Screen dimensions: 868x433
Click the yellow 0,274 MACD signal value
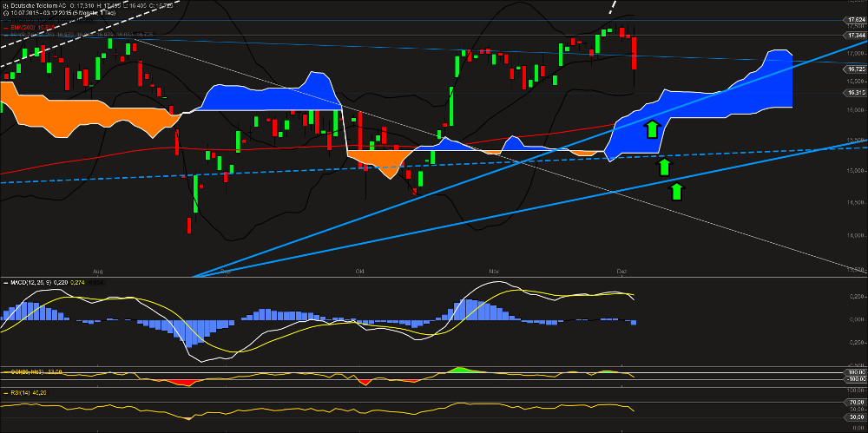click(77, 282)
